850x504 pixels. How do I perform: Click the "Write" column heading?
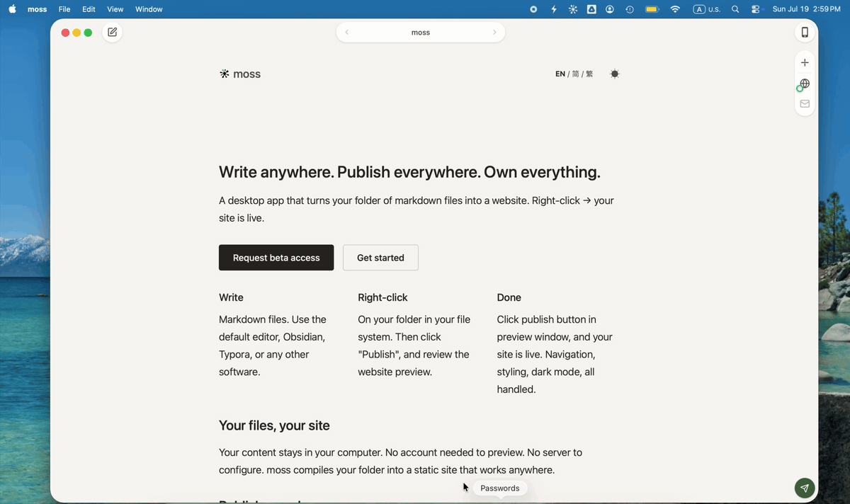coord(231,297)
